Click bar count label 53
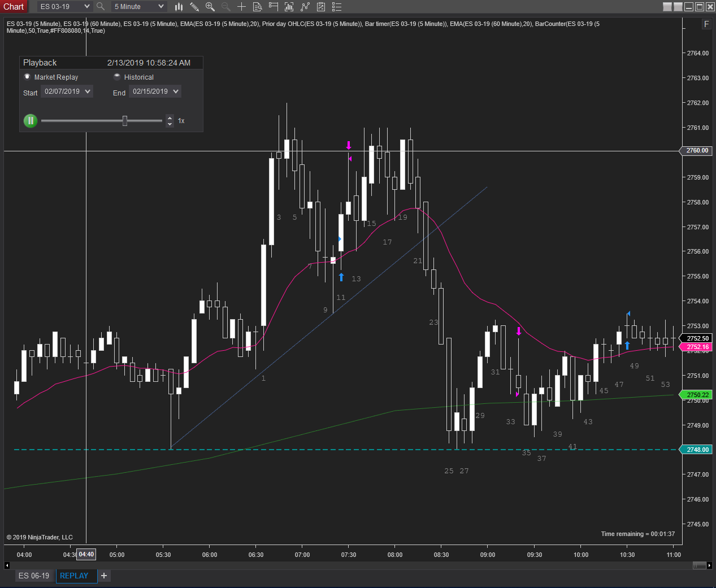 tap(666, 385)
